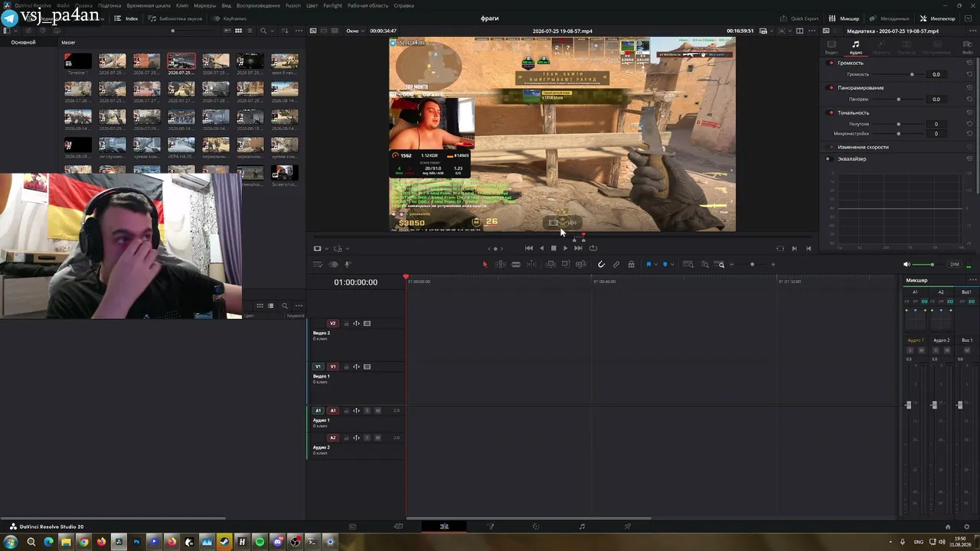Enable the Эквалайзер switch in inspector
The height and width of the screenshot is (551, 980).
[828, 158]
